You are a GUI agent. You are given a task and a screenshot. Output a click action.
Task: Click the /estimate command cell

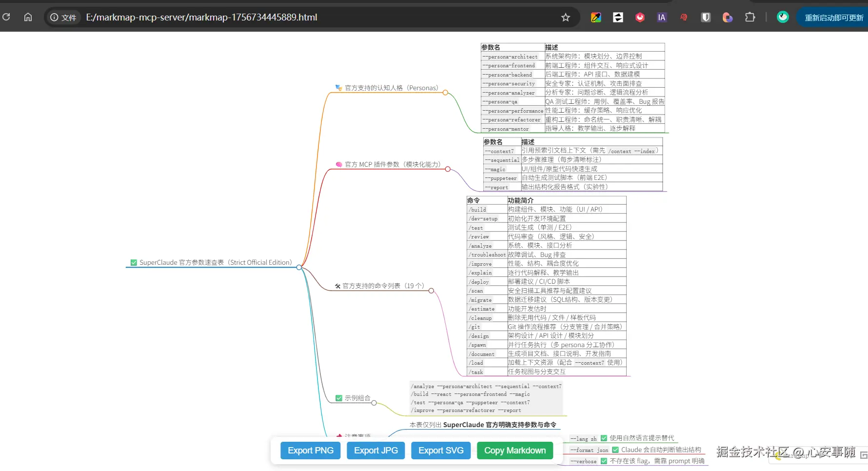pos(487,309)
